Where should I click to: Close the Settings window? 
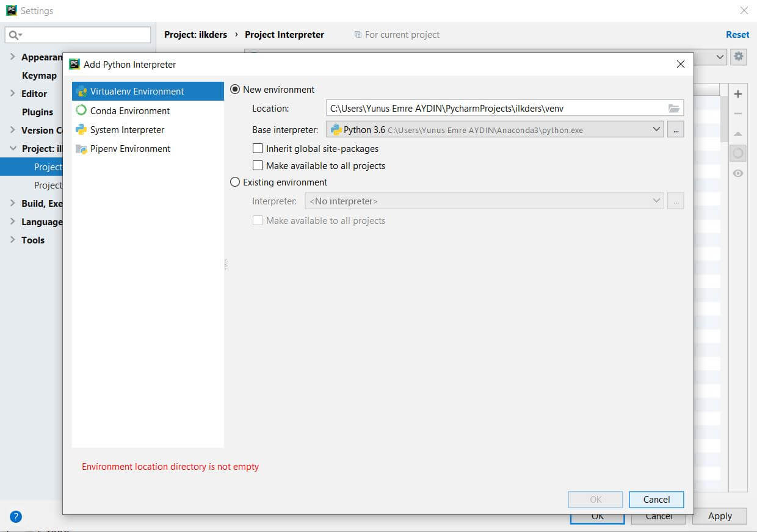744,10
